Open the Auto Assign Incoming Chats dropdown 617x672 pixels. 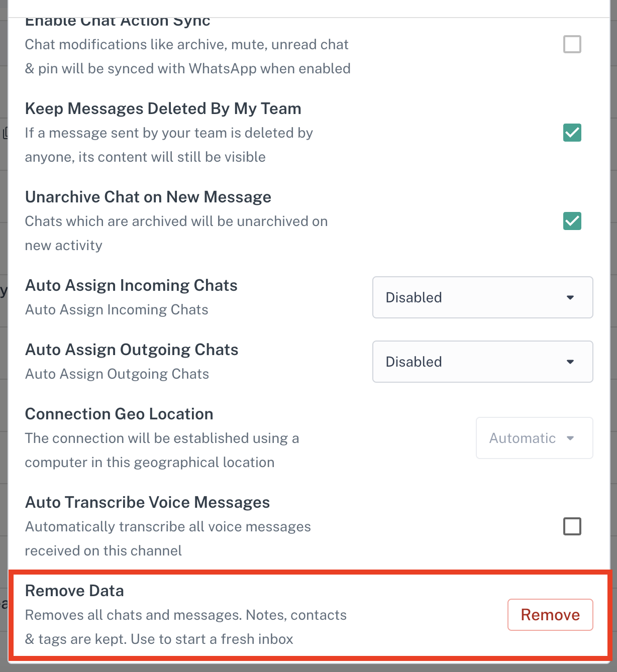point(482,297)
